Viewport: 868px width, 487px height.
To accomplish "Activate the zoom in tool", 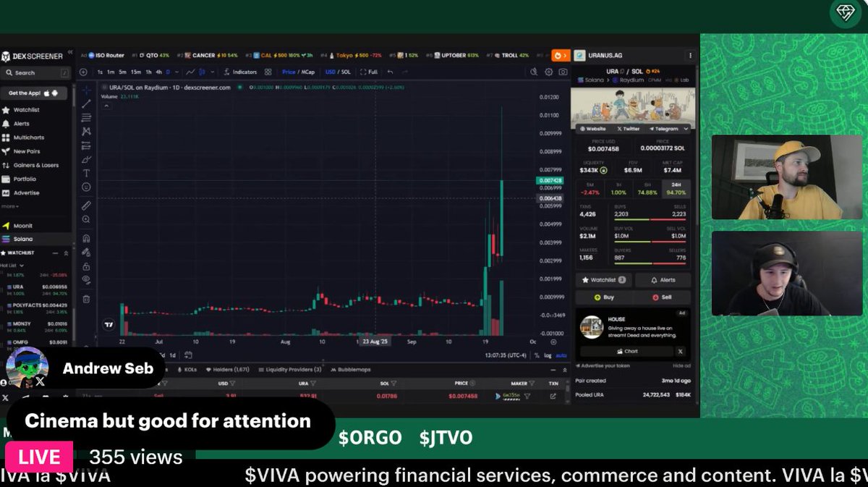I will (x=86, y=219).
